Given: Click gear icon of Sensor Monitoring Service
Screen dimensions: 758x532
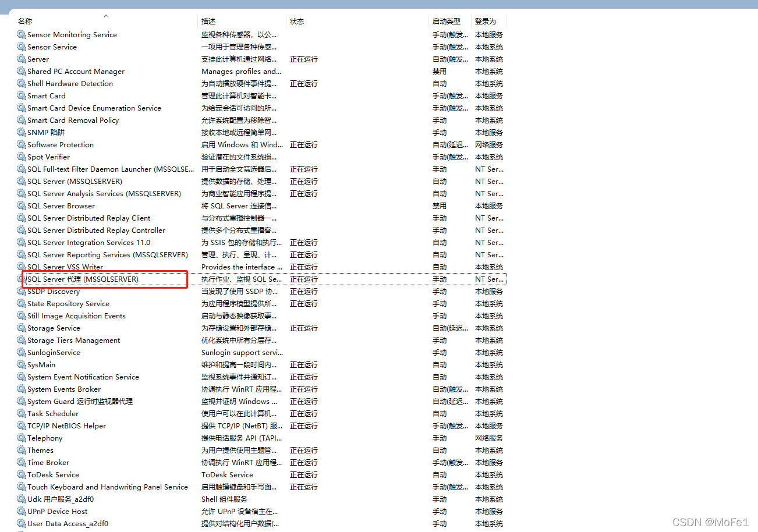Looking at the screenshot, I should point(22,34).
